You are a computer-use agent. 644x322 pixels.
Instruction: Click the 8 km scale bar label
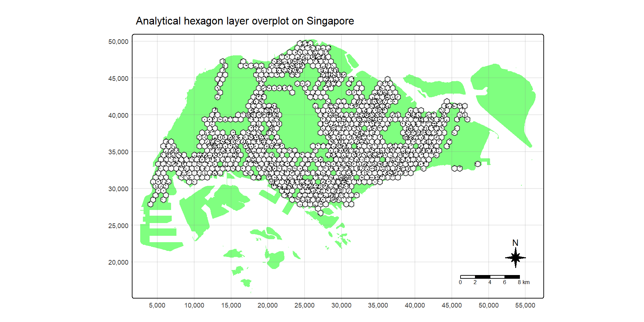(523, 282)
